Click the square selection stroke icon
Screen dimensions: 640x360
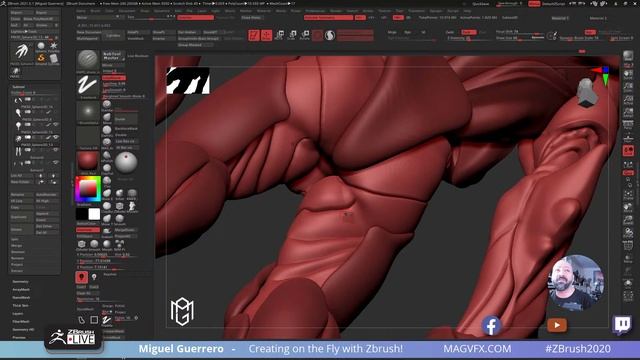point(94,320)
